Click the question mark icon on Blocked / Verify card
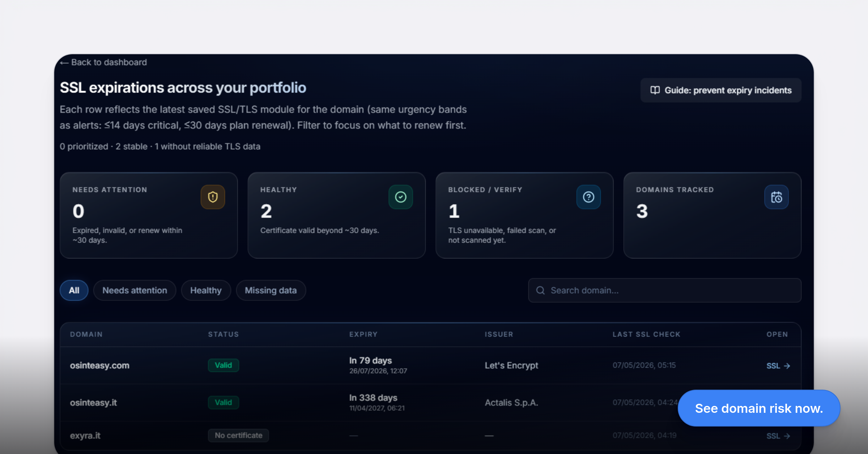The height and width of the screenshot is (454, 868). pos(588,197)
